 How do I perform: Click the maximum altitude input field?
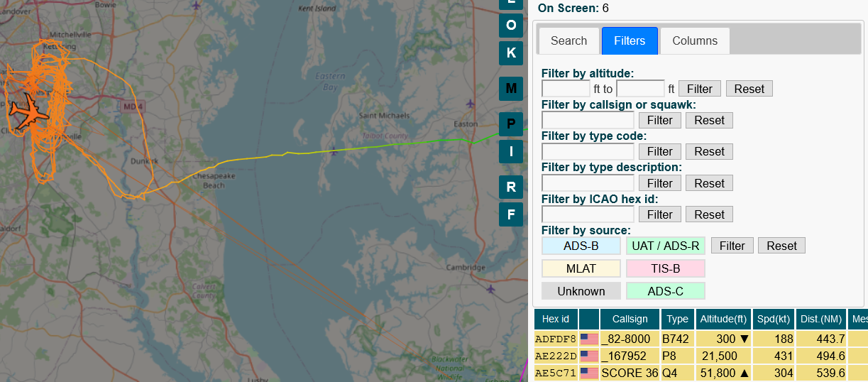point(641,89)
